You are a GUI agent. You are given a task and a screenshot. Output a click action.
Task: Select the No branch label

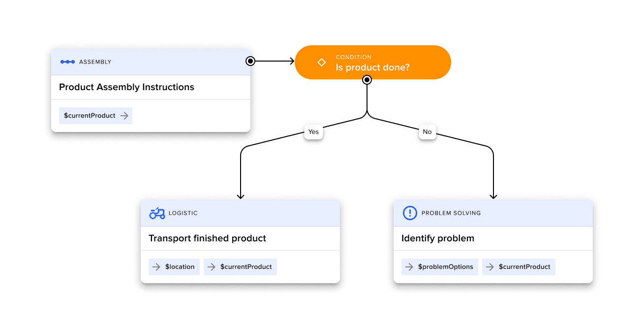(x=427, y=132)
